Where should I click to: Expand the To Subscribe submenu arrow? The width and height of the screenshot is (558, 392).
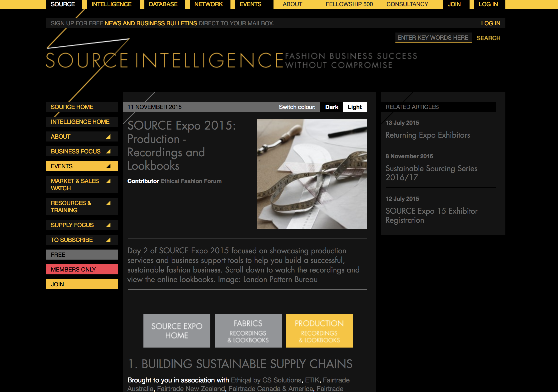coord(108,240)
